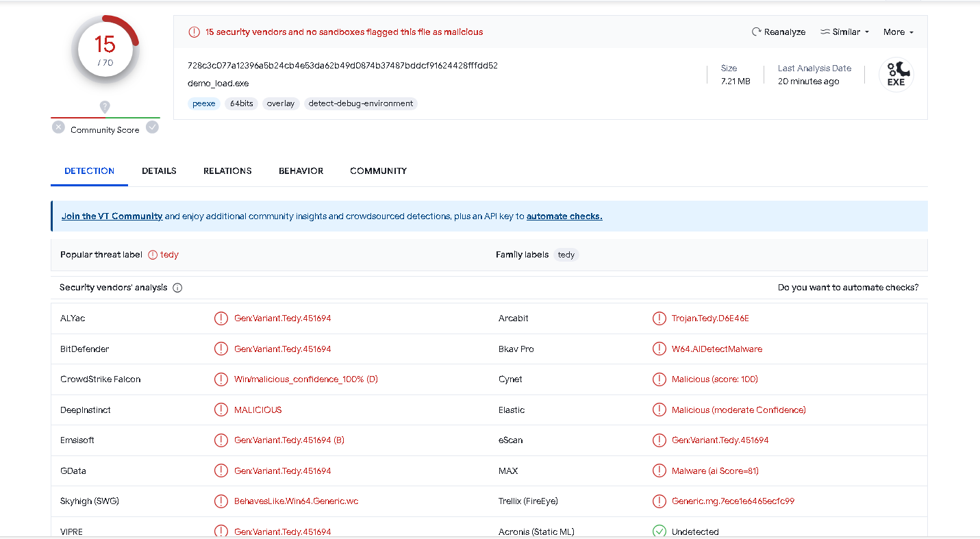Vote negative with the X community icon
Viewport: 980px width, 539px height.
pos(58,127)
